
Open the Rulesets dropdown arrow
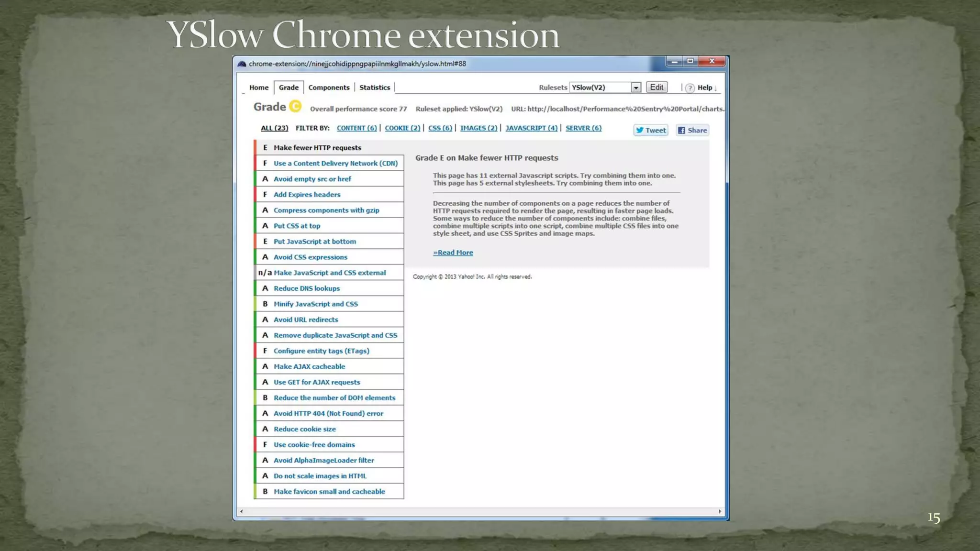point(635,88)
